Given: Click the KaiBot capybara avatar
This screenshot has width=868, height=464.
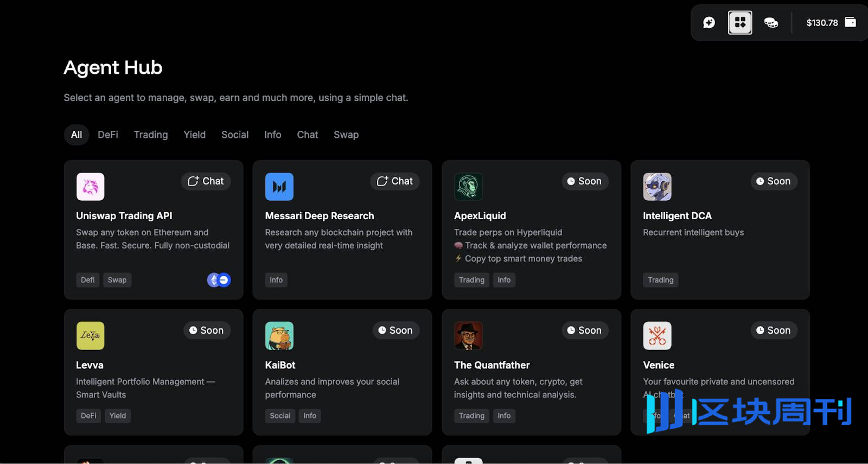Looking at the screenshot, I should tap(279, 336).
